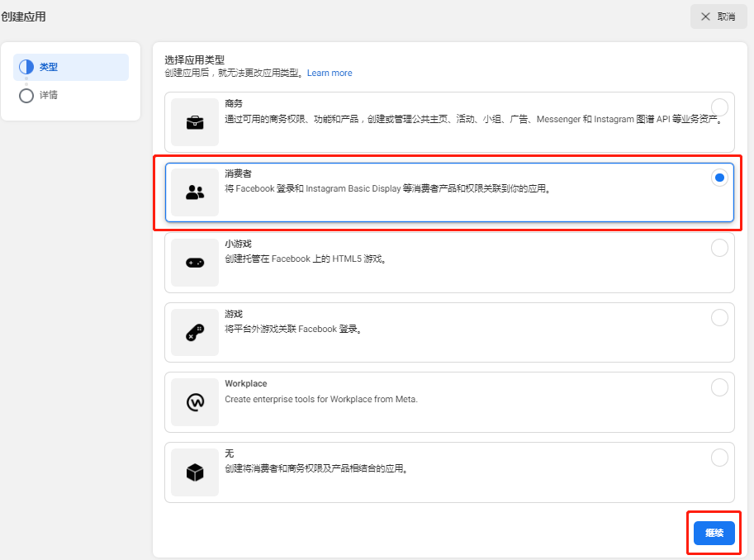Click description '创建将消费者和商务权限及产品相结合的应用。'
754x560 pixels.
[x=317, y=468]
